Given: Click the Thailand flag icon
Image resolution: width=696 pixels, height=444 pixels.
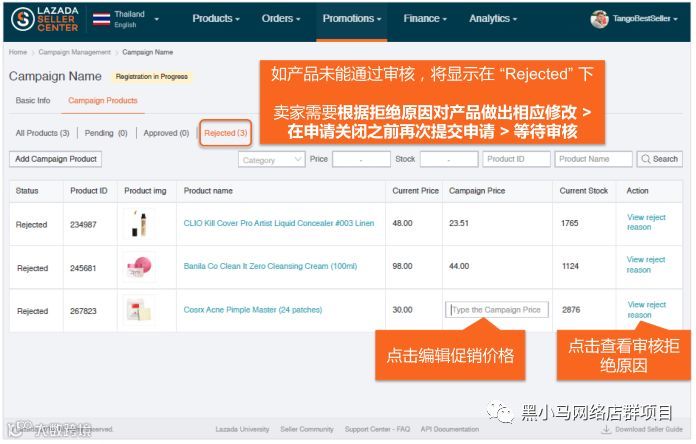Looking at the screenshot, I should (x=101, y=19).
